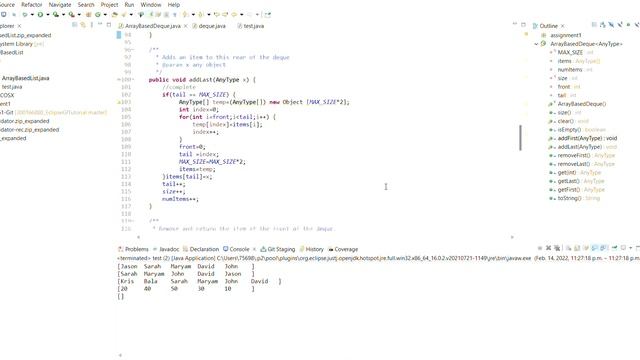
Task: Open the Debug dropdown arrow
Action: [32, 15]
